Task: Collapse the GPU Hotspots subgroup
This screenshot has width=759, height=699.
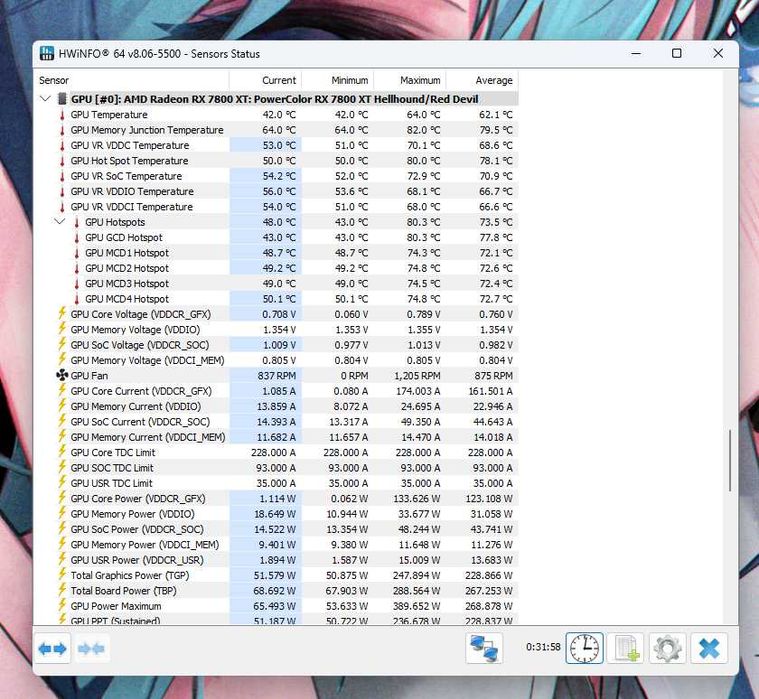Action: pyautogui.click(x=60, y=222)
